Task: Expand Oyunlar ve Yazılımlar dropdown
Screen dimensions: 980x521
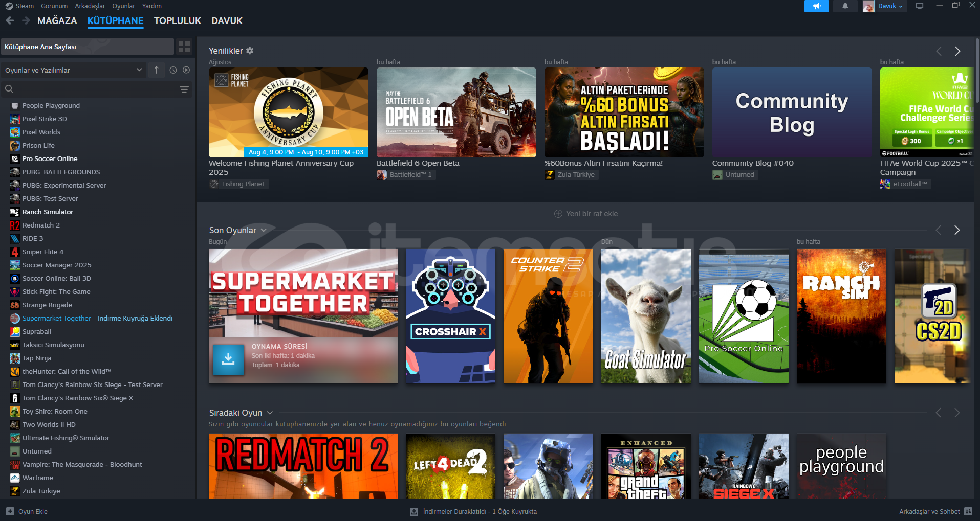Action: coord(73,70)
